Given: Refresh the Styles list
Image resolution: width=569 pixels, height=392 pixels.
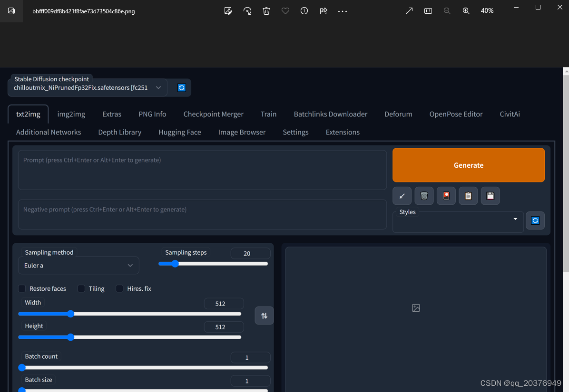Looking at the screenshot, I should point(535,220).
